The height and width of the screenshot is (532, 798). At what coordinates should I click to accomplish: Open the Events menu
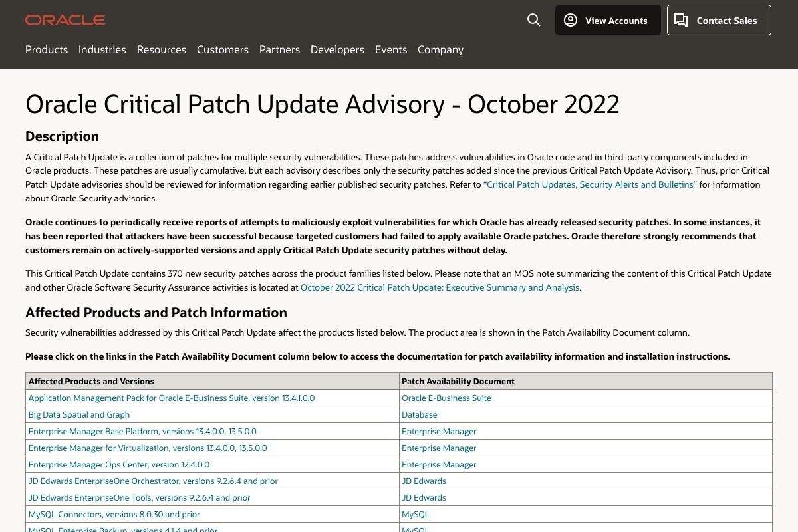(x=391, y=49)
